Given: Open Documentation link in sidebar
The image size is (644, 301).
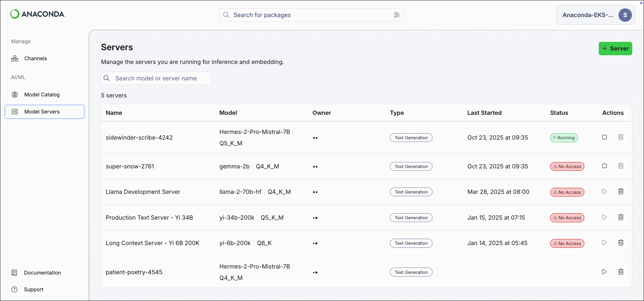Looking at the screenshot, I should tap(42, 273).
